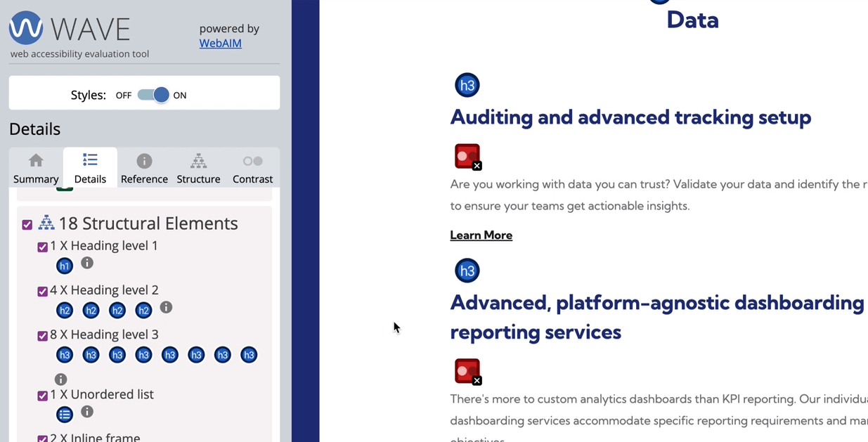Uncheck the 8 X Heading level 3 checkbox
This screenshot has width=868, height=442.
coord(42,336)
